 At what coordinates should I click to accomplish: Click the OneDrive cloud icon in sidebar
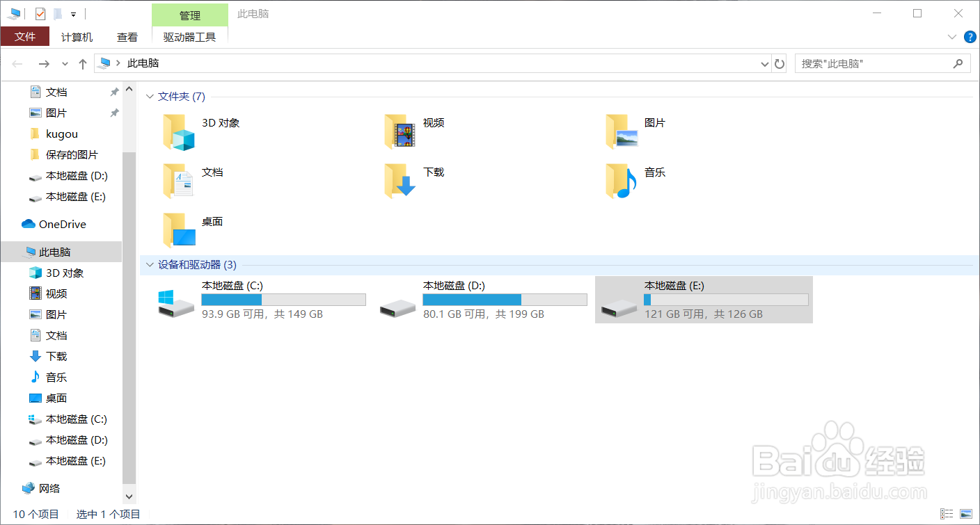coord(29,224)
